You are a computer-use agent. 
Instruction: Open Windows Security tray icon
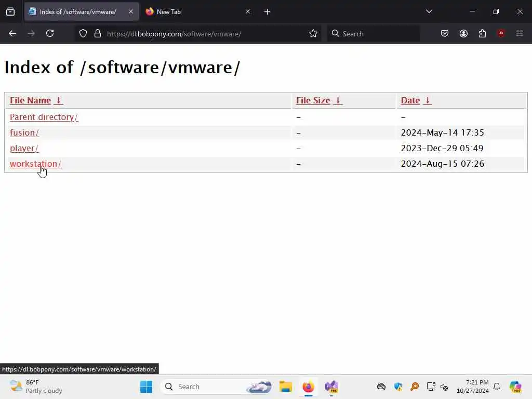(x=398, y=387)
